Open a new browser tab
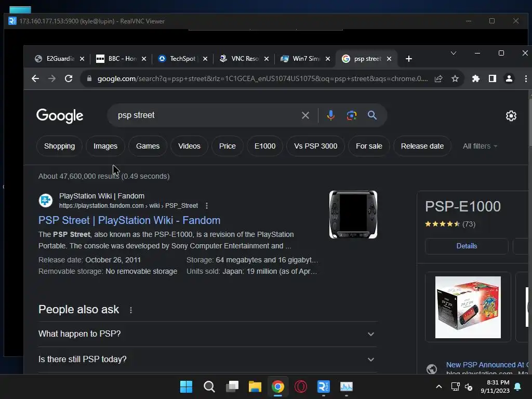Screen dimensions: 532x399 408,59
